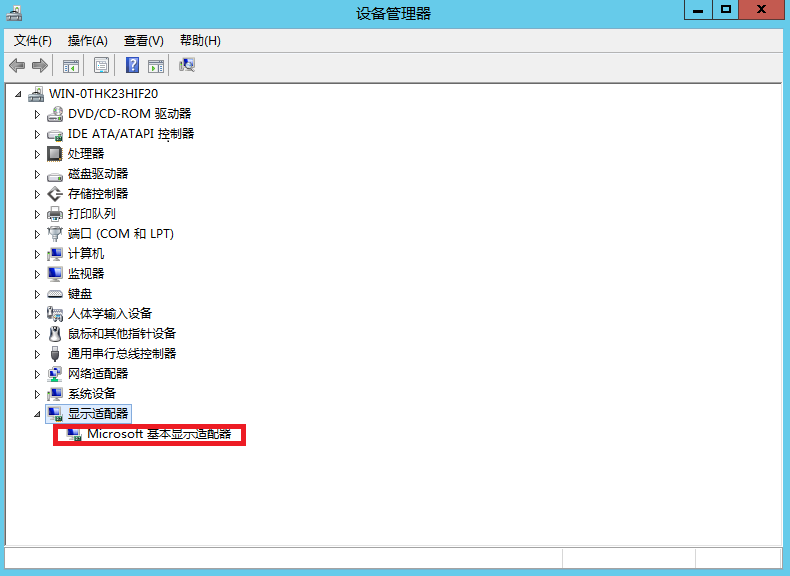Click the USB icon beside 通用串行总线控制器
This screenshot has width=790, height=576.
[x=55, y=354]
